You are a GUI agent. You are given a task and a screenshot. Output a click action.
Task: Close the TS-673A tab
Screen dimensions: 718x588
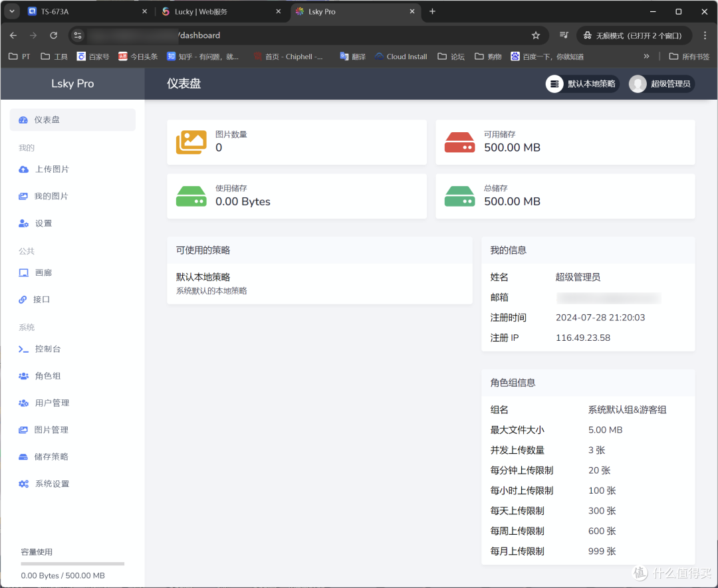[x=145, y=11]
